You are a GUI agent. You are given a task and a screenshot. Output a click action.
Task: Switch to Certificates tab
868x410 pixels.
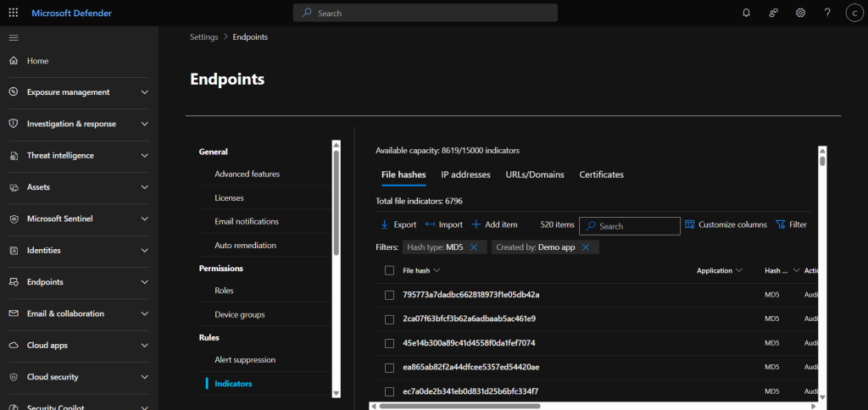(601, 175)
